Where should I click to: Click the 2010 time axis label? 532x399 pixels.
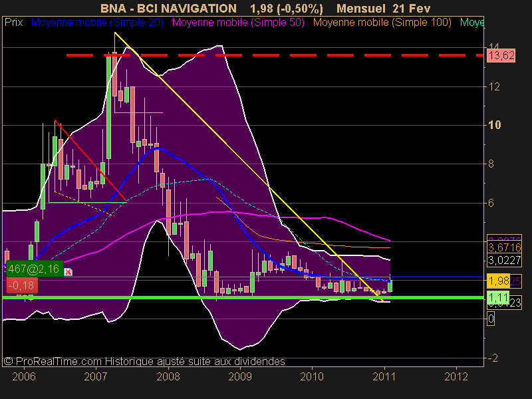312,376
